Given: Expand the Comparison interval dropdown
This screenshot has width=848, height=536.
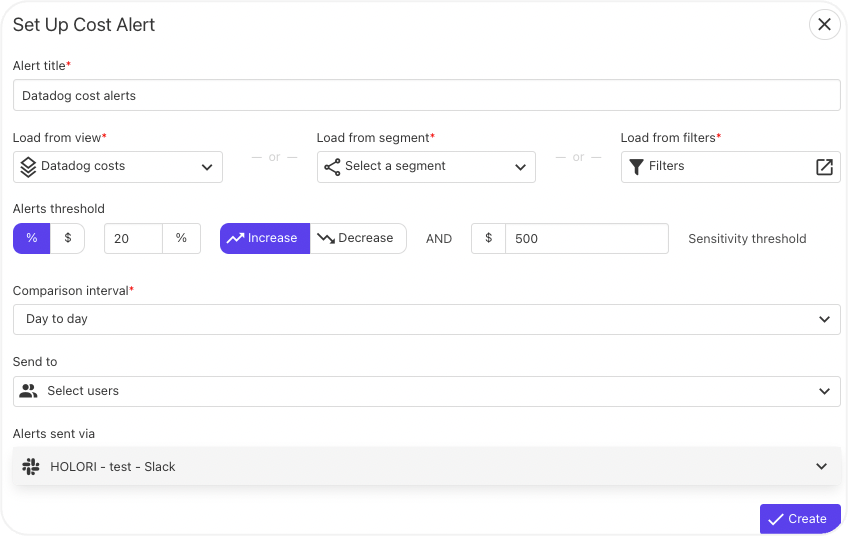Looking at the screenshot, I should 427,319.
